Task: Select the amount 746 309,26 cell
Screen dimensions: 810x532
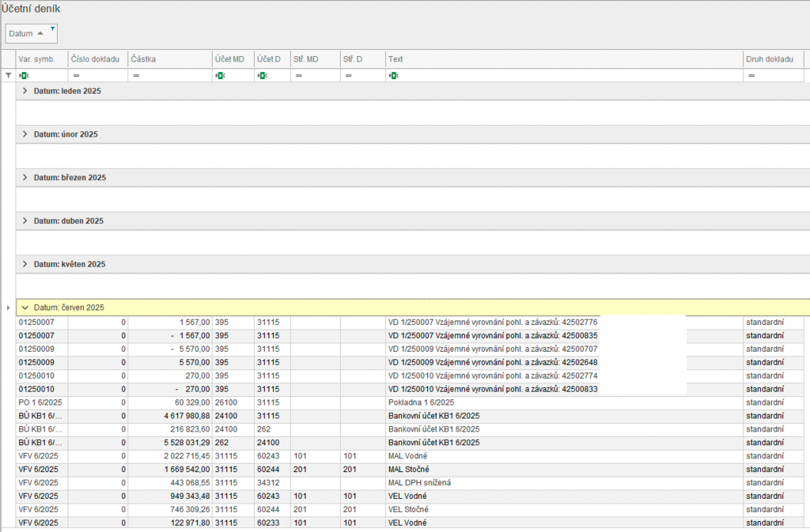Action: click(x=170, y=510)
